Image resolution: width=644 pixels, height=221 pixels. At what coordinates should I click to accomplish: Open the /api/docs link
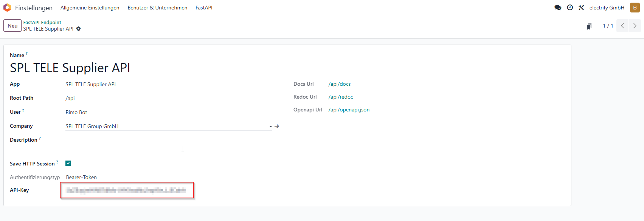pos(340,84)
